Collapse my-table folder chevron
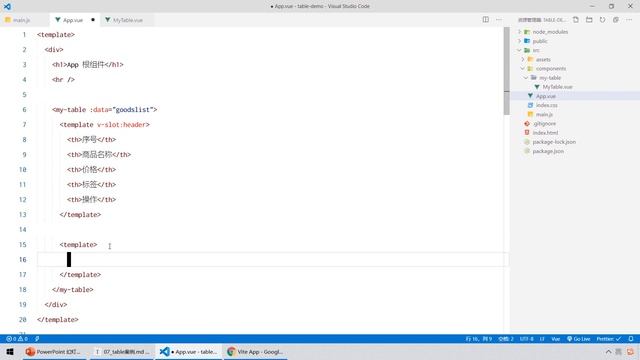 pos(526,78)
